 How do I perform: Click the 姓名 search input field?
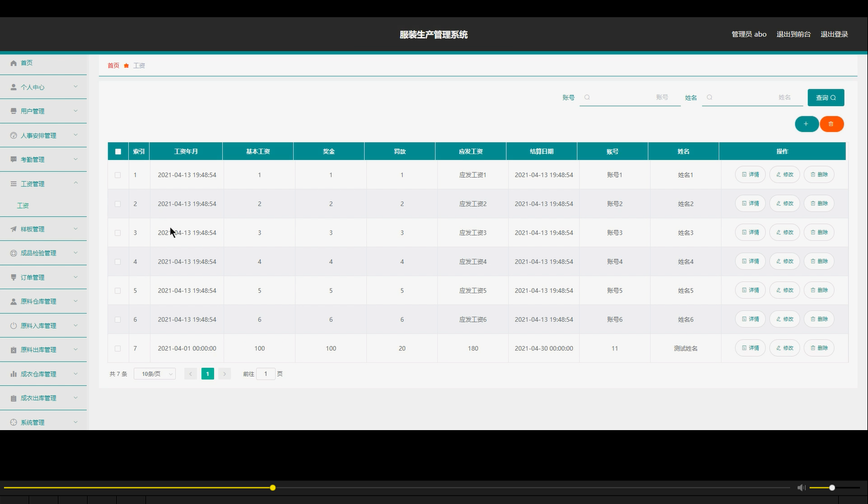[x=752, y=97]
